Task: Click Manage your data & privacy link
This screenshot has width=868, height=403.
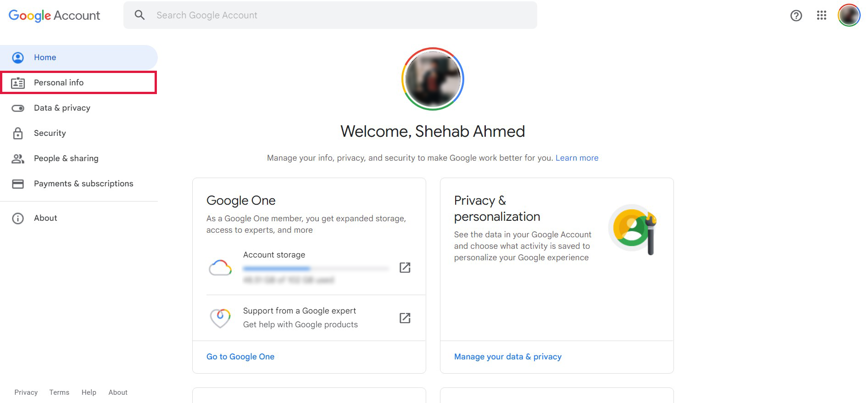Action: coord(508,357)
